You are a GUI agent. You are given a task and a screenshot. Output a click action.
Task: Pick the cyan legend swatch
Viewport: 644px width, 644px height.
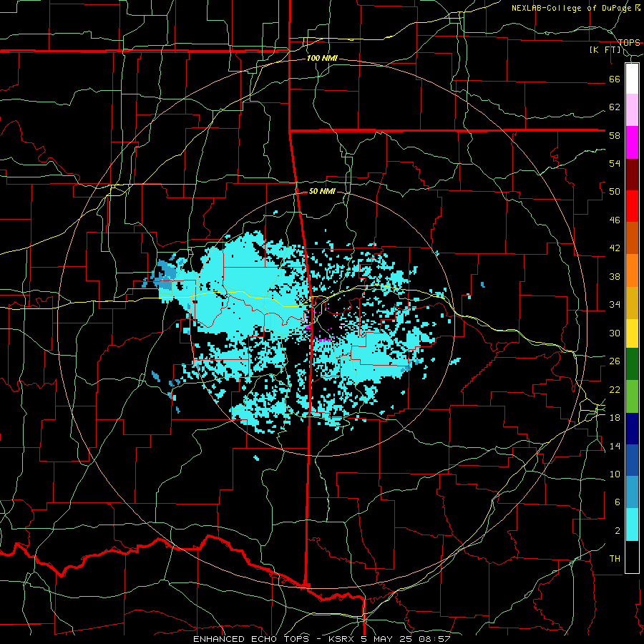pos(632,525)
